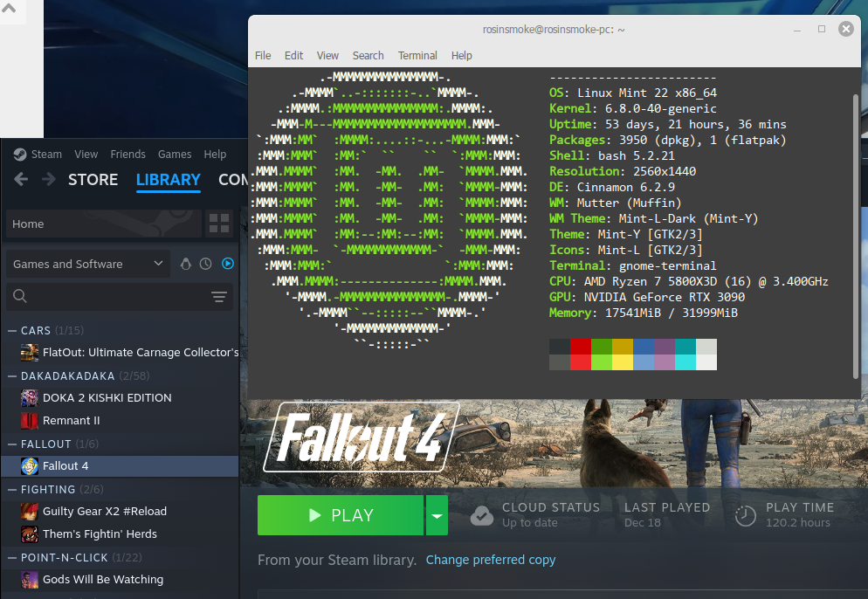Go back with the left arrow

coord(22,180)
